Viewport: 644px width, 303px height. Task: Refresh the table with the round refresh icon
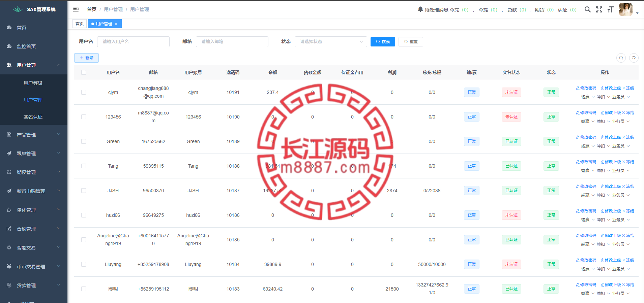(634, 58)
